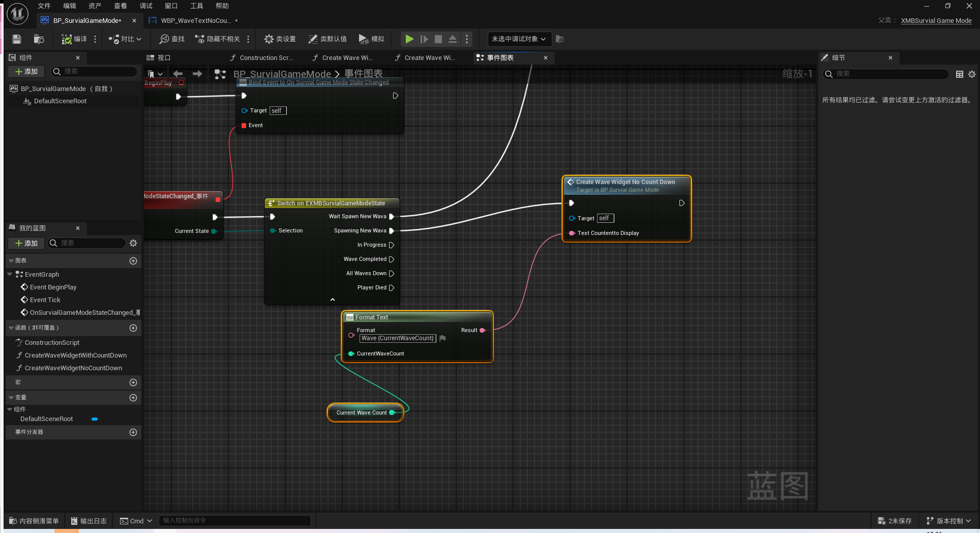
Task: Click the Player Died execution pin
Action: point(392,288)
